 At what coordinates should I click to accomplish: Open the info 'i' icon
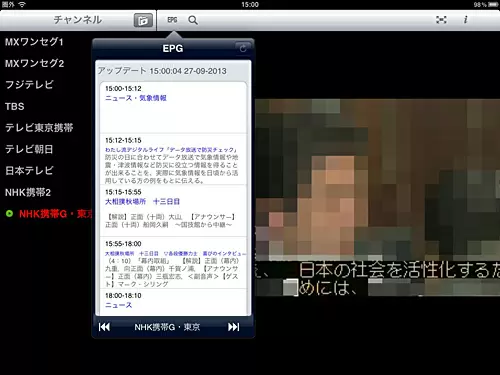tap(465, 20)
